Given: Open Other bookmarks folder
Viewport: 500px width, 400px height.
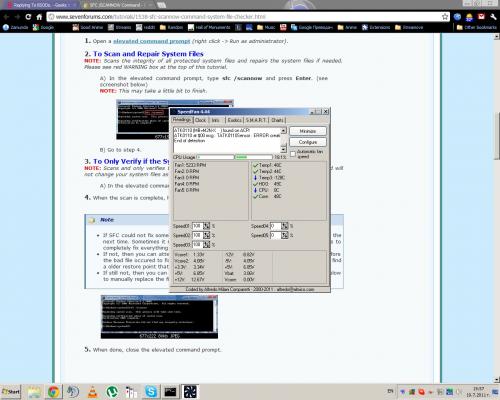Looking at the screenshot, I should tap(477, 27).
